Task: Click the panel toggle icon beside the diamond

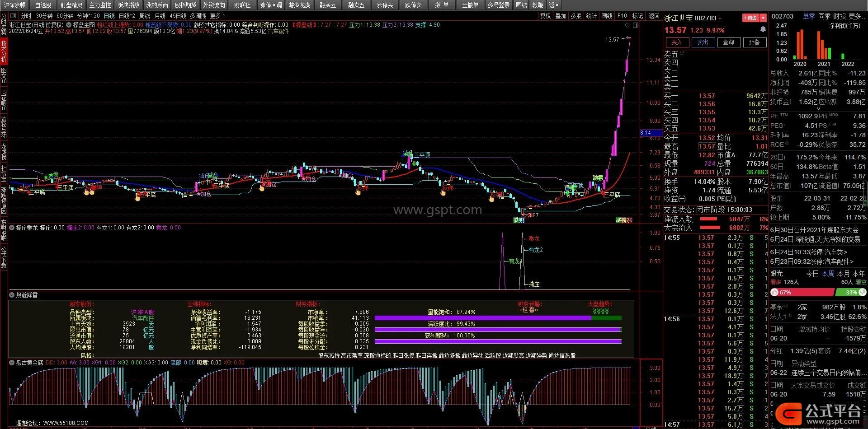Action: pyautogui.click(x=635, y=25)
